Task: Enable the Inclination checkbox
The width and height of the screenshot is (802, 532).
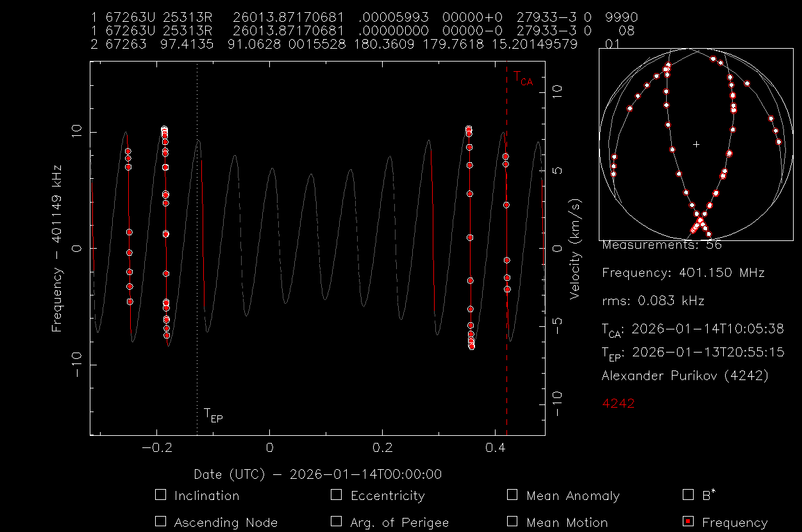Action: [161, 495]
